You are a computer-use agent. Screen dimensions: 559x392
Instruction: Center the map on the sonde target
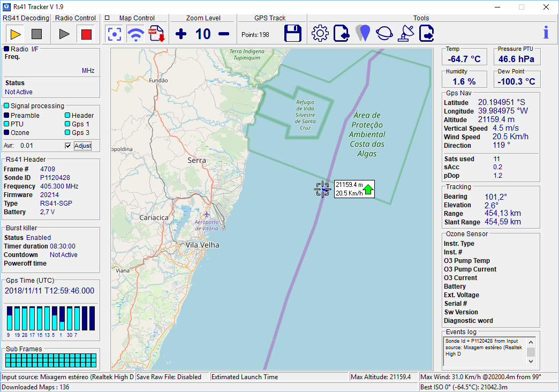[x=114, y=34]
